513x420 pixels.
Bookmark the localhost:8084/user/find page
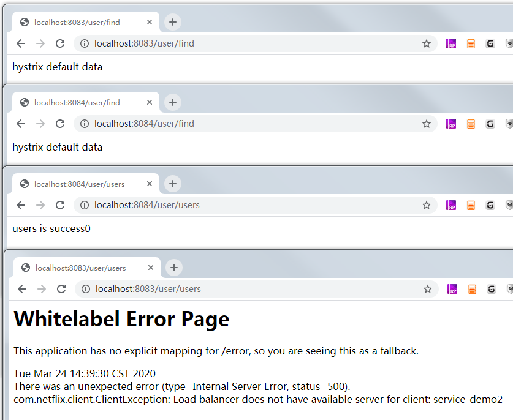[x=427, y=124]
